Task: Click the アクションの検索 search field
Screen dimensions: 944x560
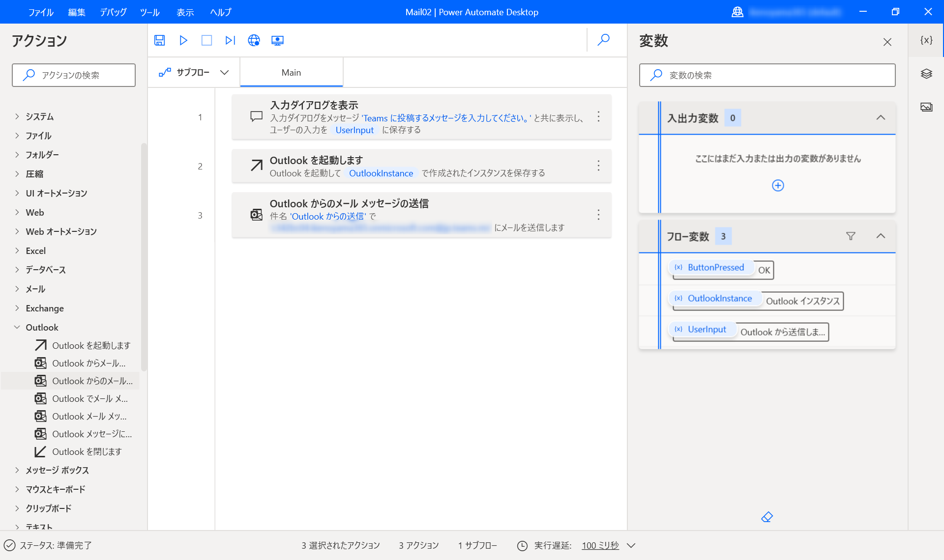Action: click(74, 75)
